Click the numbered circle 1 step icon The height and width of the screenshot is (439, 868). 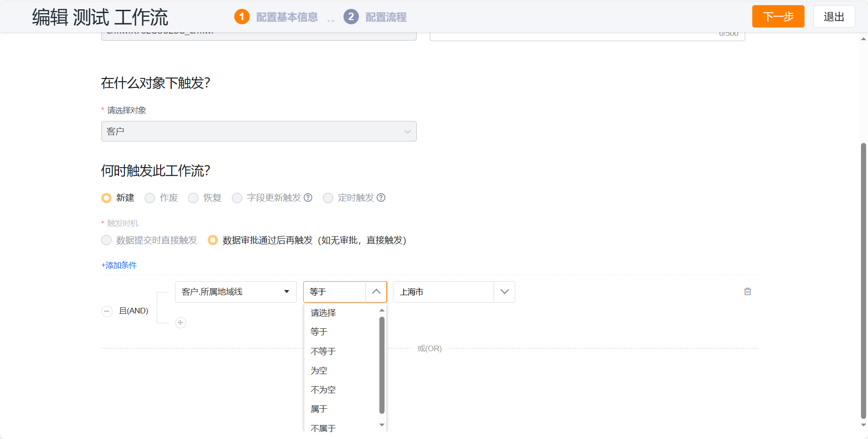(x=242, y=16)
